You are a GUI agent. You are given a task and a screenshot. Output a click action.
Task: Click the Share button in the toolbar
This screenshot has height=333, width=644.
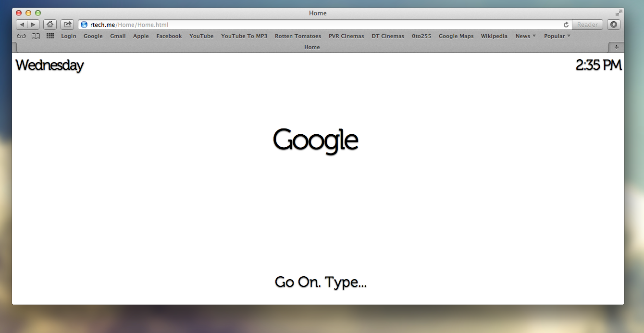coord(67,25)
